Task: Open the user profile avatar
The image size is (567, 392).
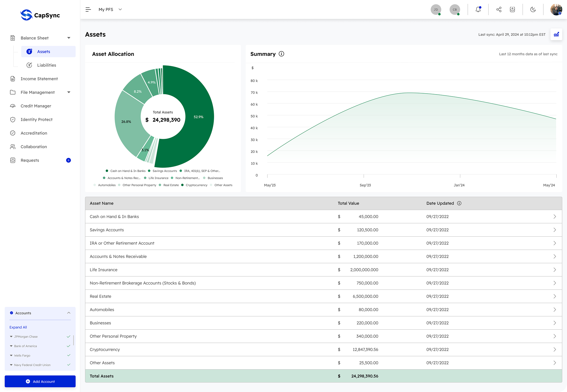Action: [x=556, y=9]
